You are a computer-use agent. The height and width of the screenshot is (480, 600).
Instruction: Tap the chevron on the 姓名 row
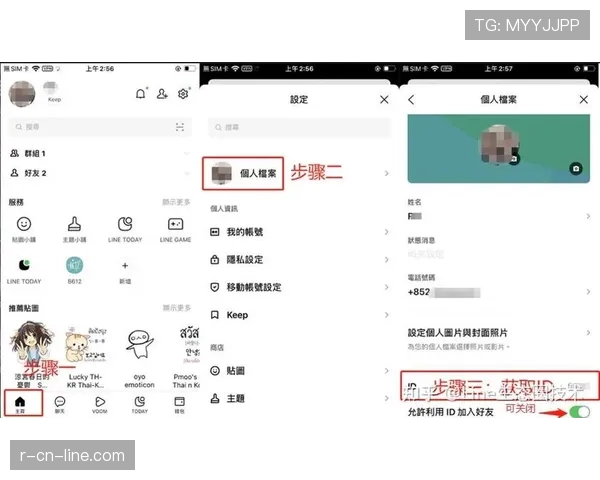[x=588, y=216]
